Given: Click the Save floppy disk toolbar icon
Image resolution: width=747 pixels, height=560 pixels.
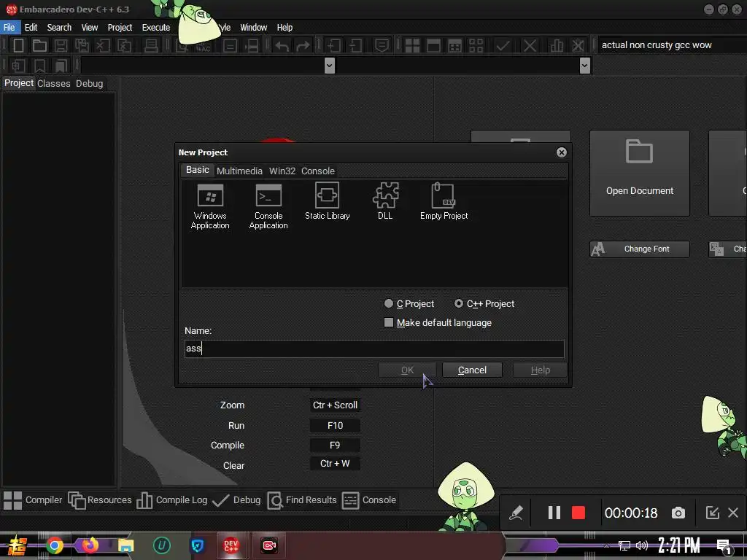Looking at the screenshot, I should point(61,46).
